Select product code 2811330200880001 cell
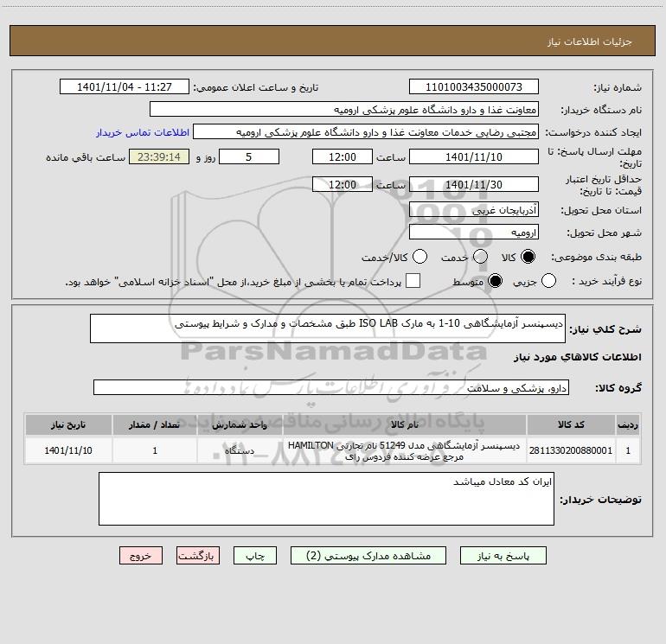Image resolution: width=666 pixels, height=644 pixels. [569, 451]
